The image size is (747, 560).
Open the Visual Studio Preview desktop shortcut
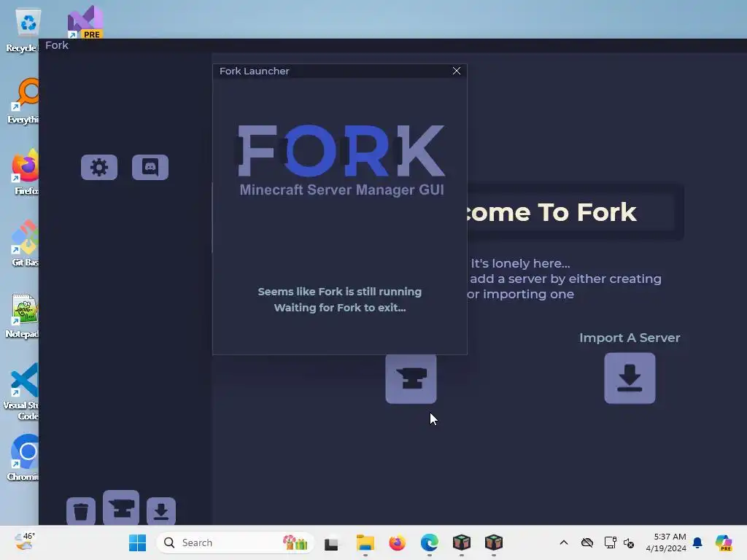[85, 22]
